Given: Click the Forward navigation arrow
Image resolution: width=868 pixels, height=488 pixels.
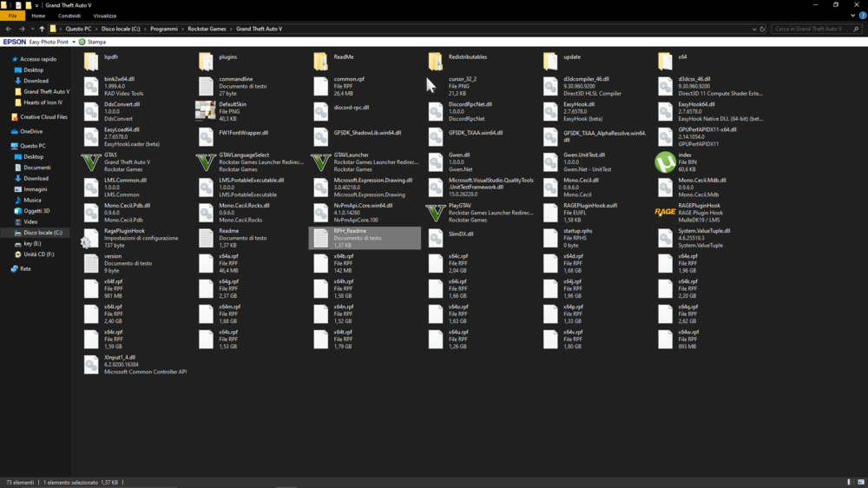Looking at the screenshot, I should [x=22, y=29].
